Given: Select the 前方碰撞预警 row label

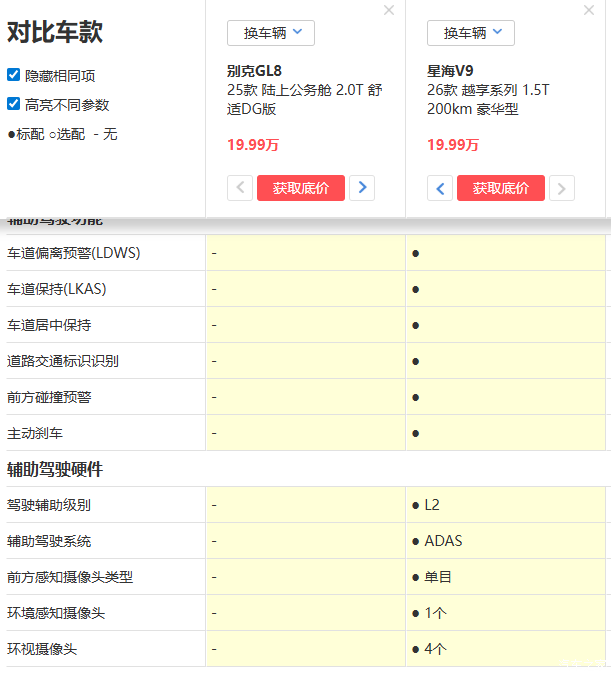Looking at the screenshot, I should [x=49, y=397].
